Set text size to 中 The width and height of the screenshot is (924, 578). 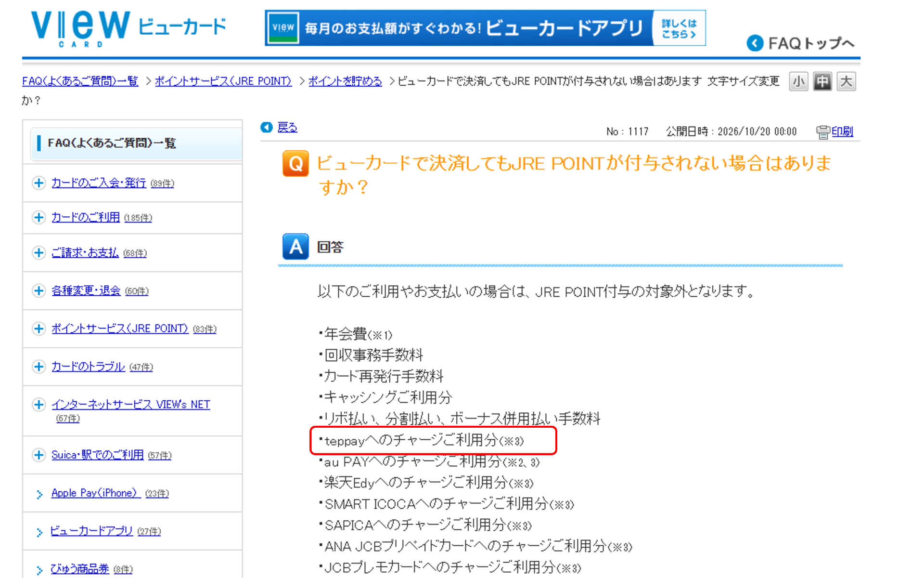click(822, 81)
